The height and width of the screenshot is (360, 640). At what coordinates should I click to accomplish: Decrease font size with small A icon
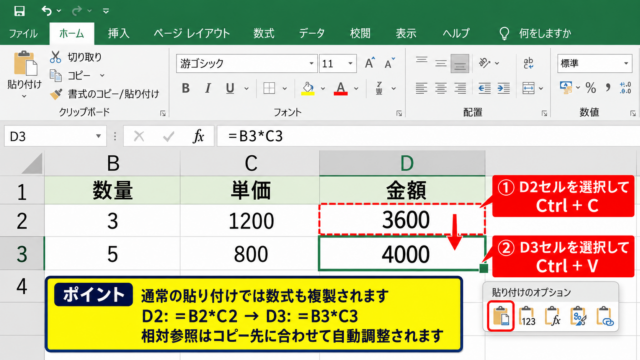(389, 63)
